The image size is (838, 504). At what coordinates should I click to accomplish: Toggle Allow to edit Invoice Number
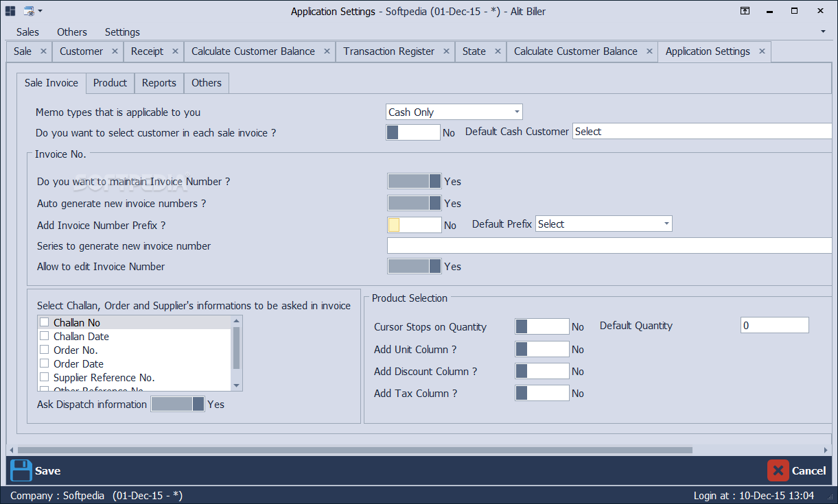(415, 266)
